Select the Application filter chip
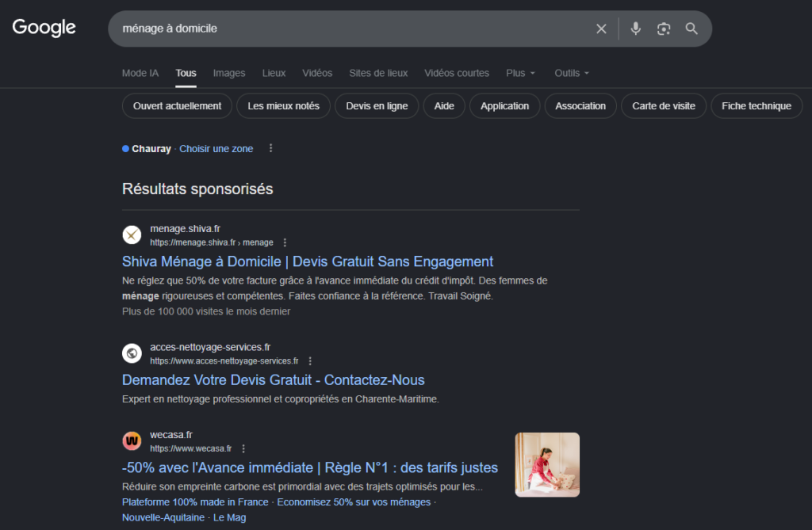The width and height of the screenshot is (812, 530). click(505, 106)
